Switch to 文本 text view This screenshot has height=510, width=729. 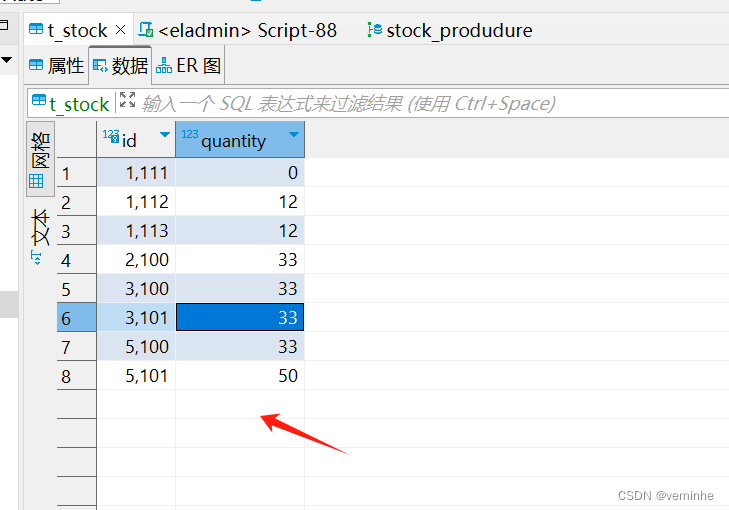tap(40, 236)
